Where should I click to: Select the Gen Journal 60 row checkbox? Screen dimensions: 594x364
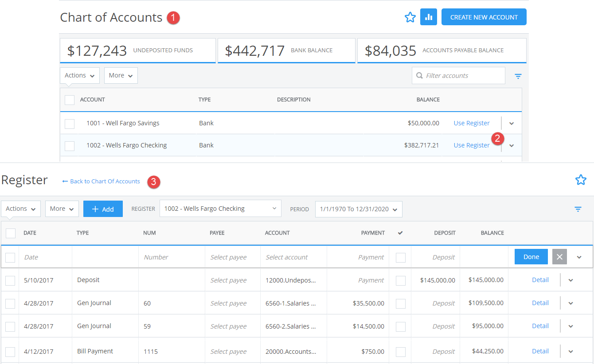coord(10,303)
